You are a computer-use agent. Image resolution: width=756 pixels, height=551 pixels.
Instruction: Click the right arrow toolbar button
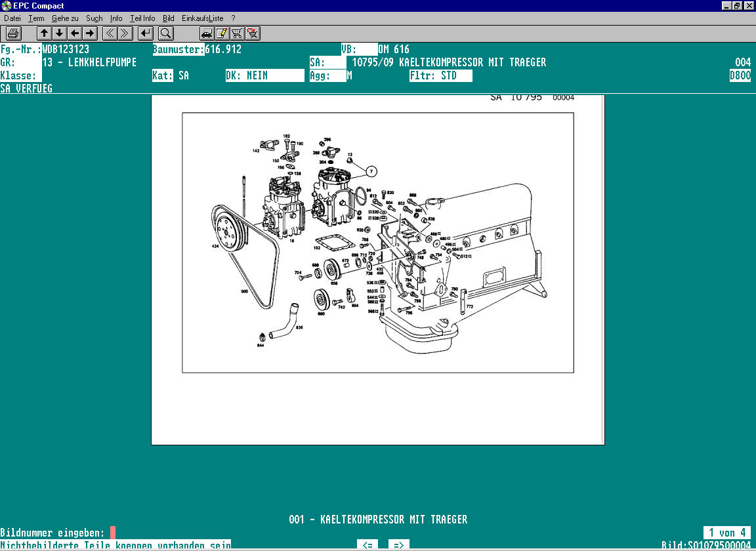pos(90,33)
